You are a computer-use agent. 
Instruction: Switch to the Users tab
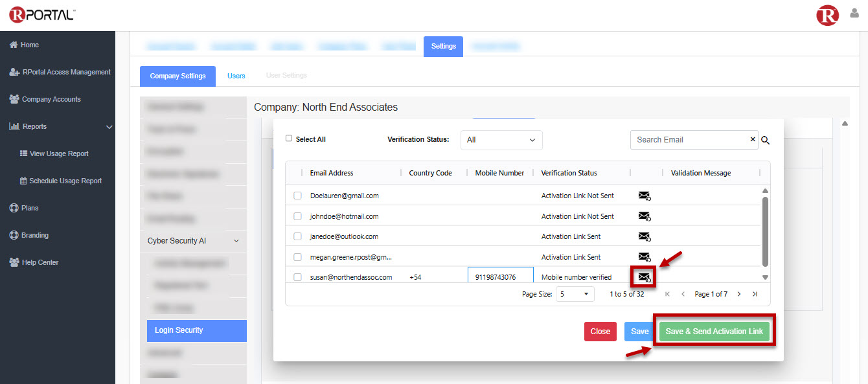point(236,76)
